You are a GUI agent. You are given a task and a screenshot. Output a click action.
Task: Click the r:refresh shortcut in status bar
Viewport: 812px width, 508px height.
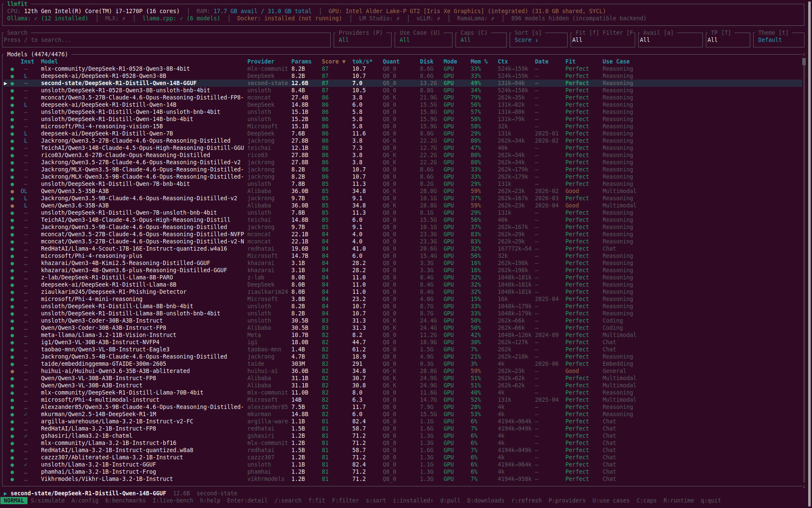[x=527, y=500]
